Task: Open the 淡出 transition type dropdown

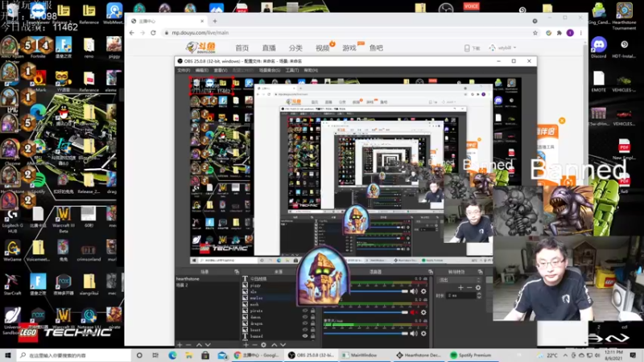Action: click(x=460, y=279)
